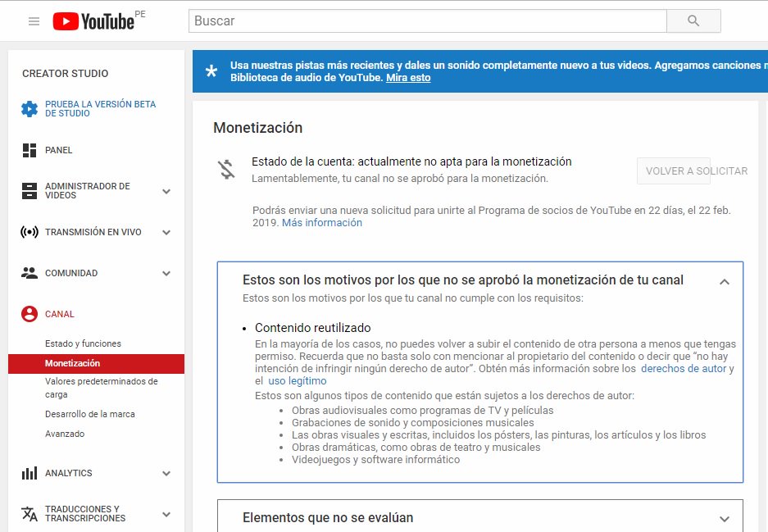Viewport: 768px width, 532px height.
Task: Click the Comunidad people icon
Action: coord(30,273)
